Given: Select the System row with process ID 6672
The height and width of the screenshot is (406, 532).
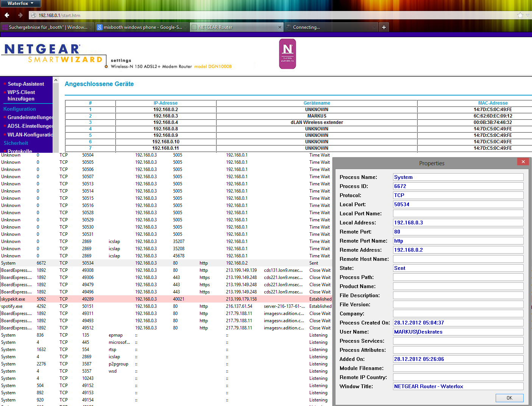Looking at the screenshot, I should click(x=166, y=263).
